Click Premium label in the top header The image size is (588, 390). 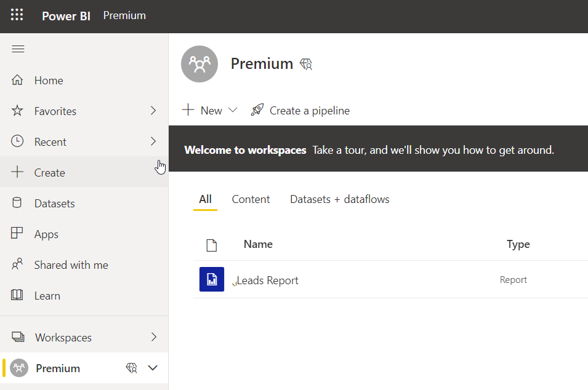(124, 15)
